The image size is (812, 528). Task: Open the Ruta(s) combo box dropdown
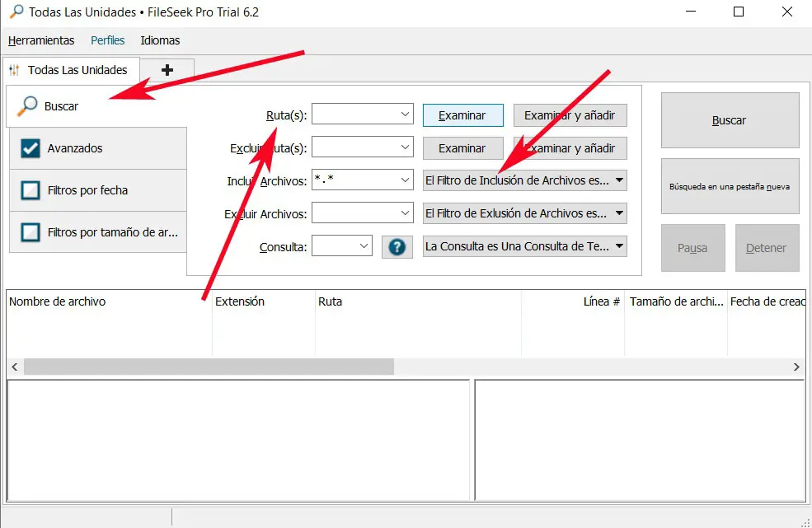(x=405, y=114)
